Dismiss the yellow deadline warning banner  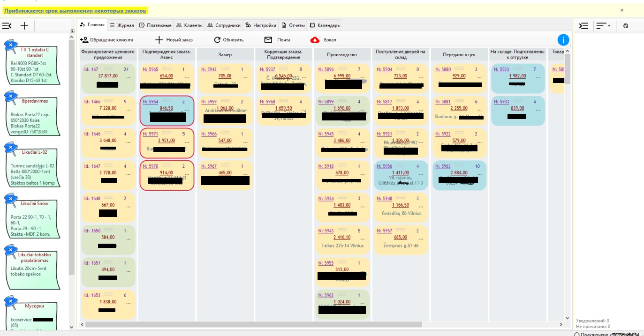pos(622,10)
